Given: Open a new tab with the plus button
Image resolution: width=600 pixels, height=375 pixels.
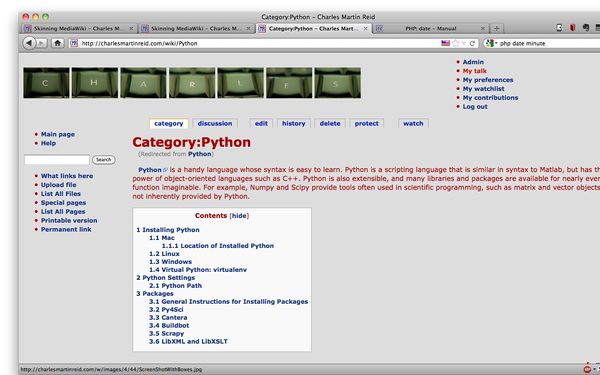Looking at the screenshot, I should (496, 28).
